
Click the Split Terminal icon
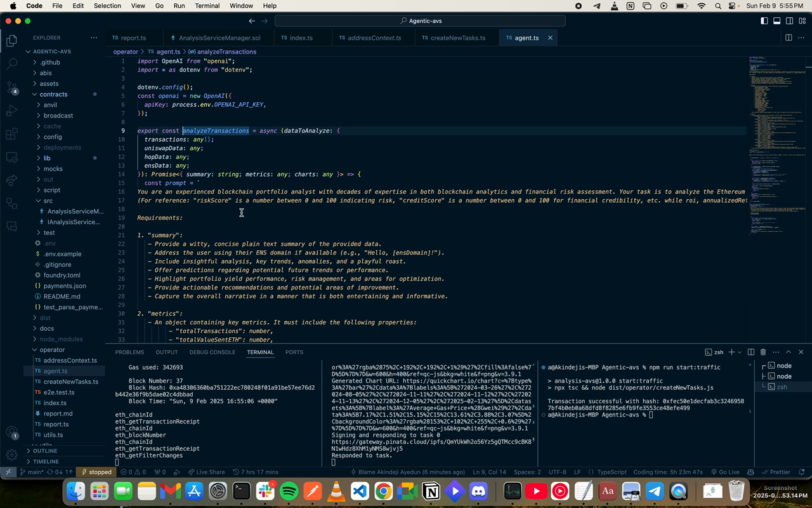click(750, 352)
